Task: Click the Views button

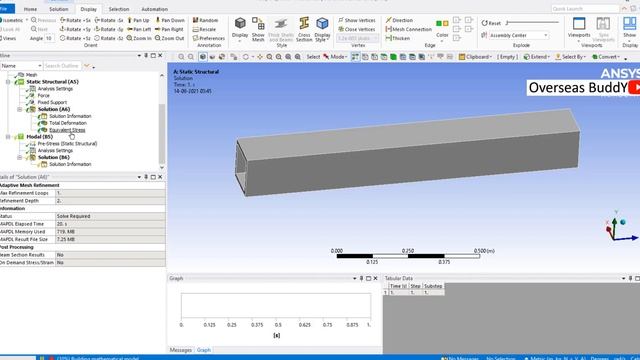Action: click(x=8, y=38)
